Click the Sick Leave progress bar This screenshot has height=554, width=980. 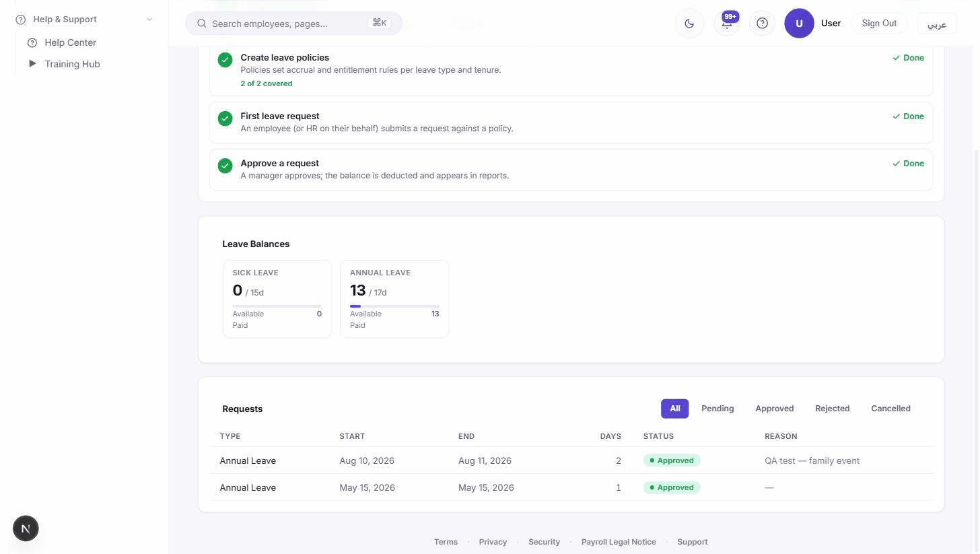point(277,306)
